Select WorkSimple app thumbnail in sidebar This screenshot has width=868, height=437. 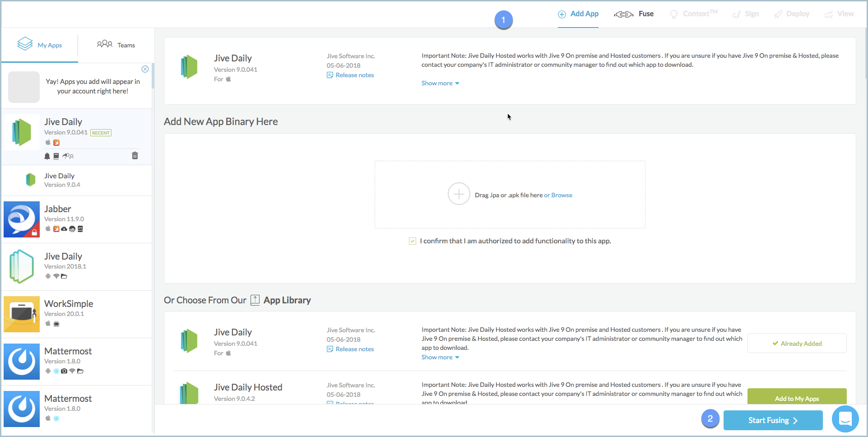click(x=22, y=314)
